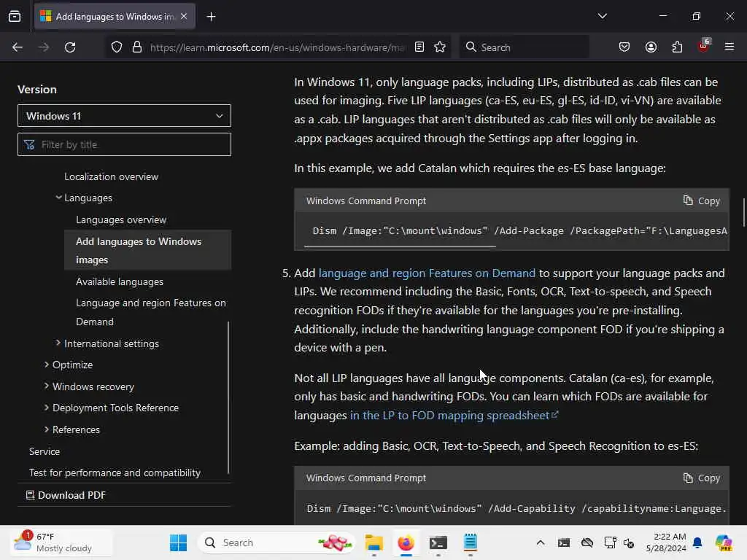The image size is (747, 560).
Task: Open the Windows 11 version dropdown
Action: click(124, 116)
